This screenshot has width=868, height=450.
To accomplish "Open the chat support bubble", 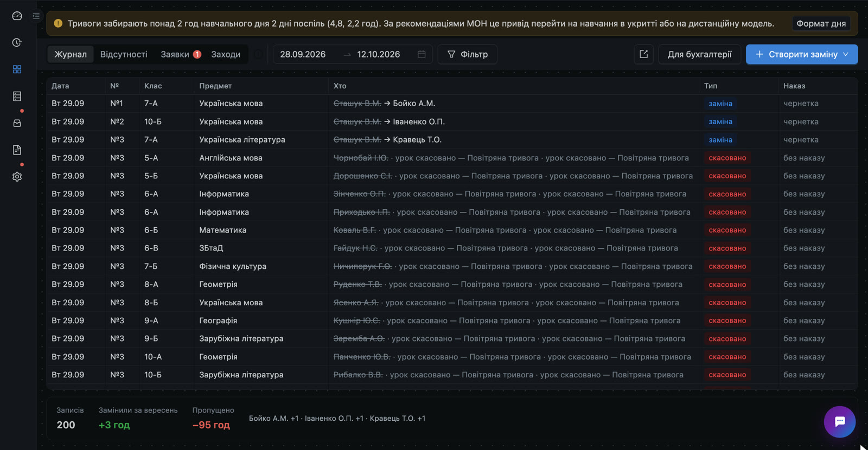I will (839, 421).
